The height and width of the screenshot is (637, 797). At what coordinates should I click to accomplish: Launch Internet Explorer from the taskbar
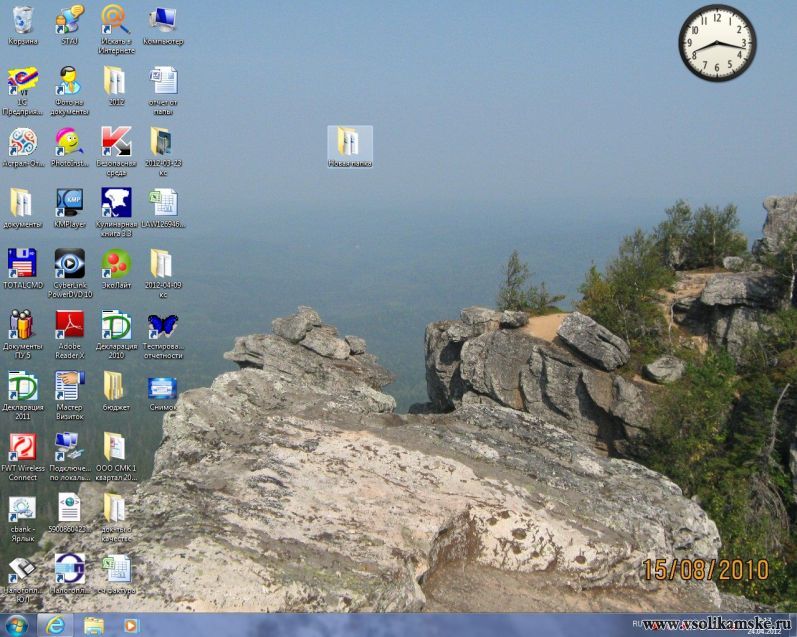55,625
